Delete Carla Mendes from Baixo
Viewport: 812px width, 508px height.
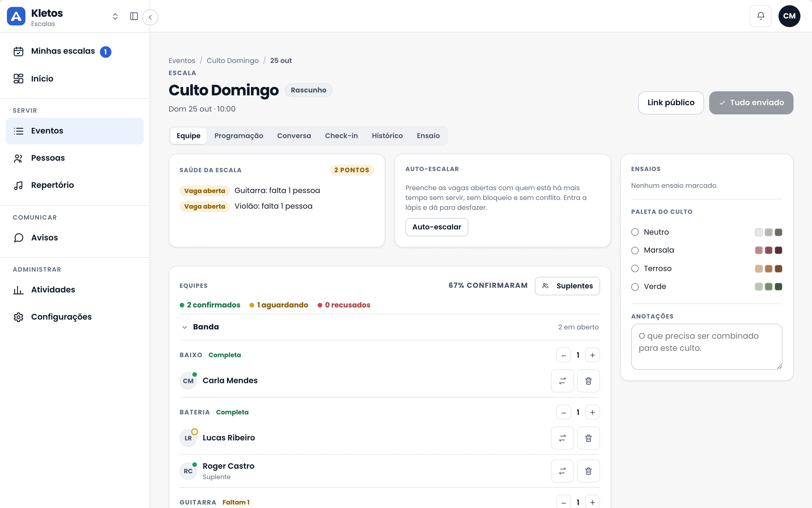coord(588,381)
